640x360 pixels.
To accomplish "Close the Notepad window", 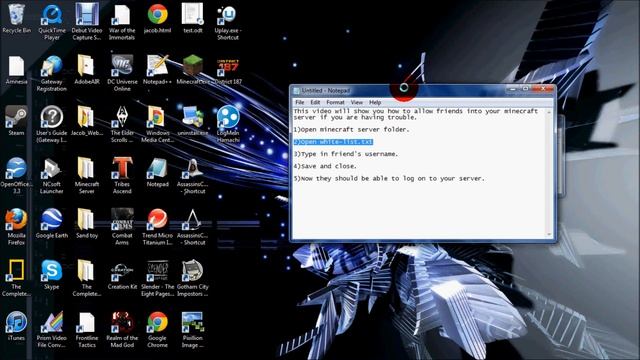I will click(543, 89).
